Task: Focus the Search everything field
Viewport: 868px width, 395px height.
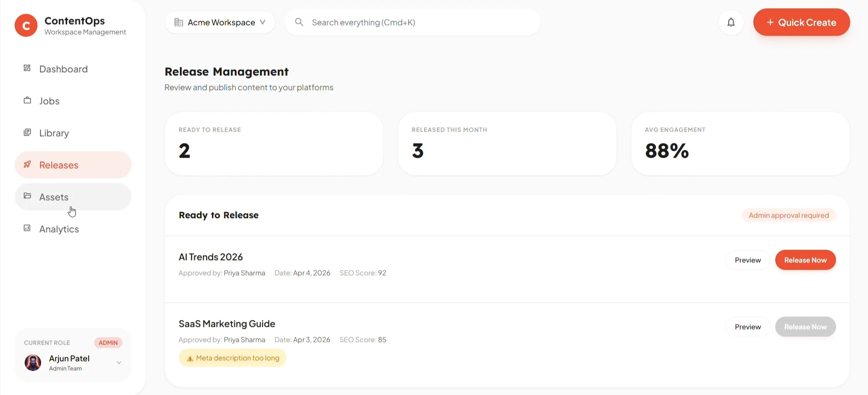Action: (413, 22)
